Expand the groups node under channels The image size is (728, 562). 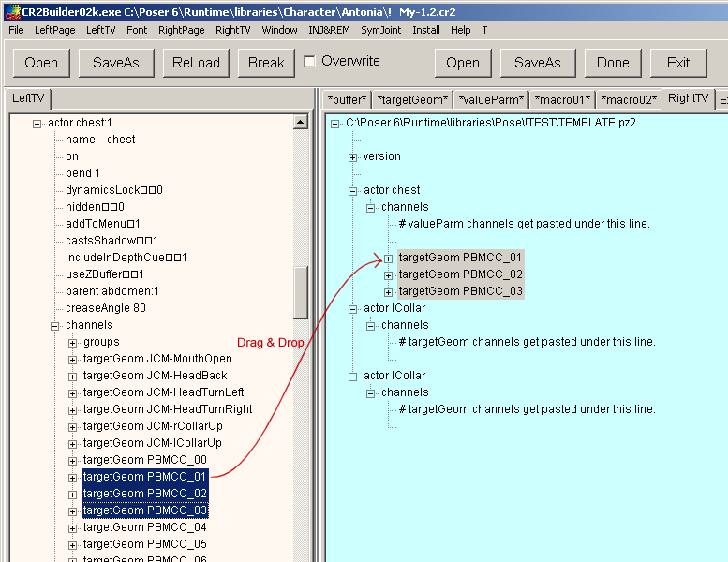click(x=72, y=343)
